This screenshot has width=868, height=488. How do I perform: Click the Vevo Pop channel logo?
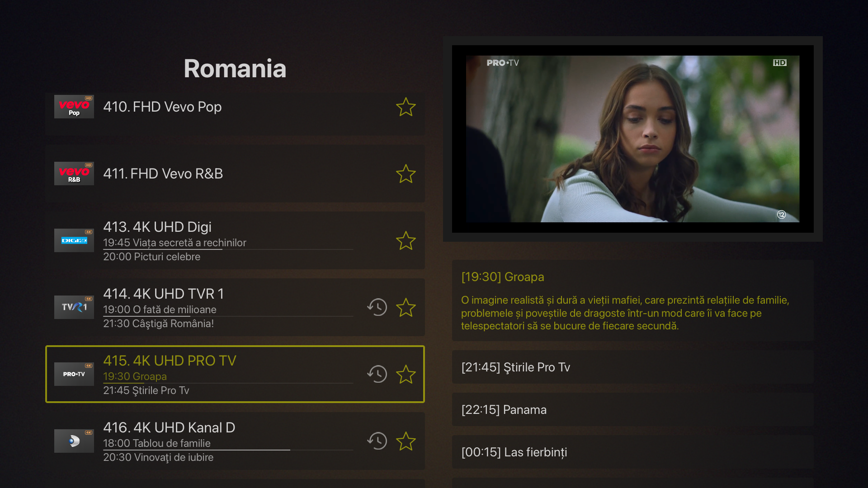coord(74,107)
